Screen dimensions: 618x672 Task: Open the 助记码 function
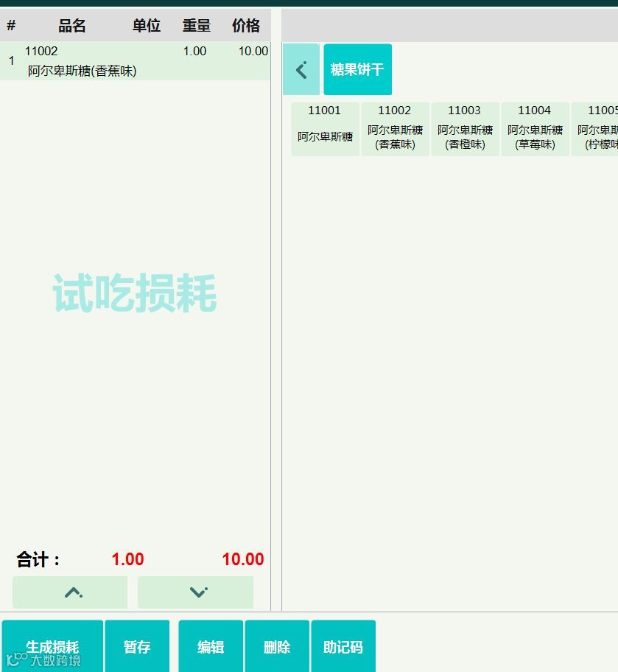(343, 646)
